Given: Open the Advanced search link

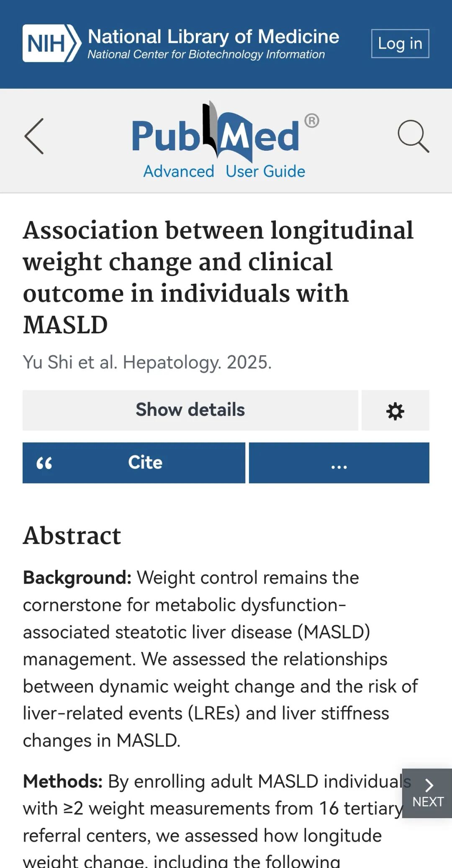Looking at the screenshot, I should coord(179,172).
